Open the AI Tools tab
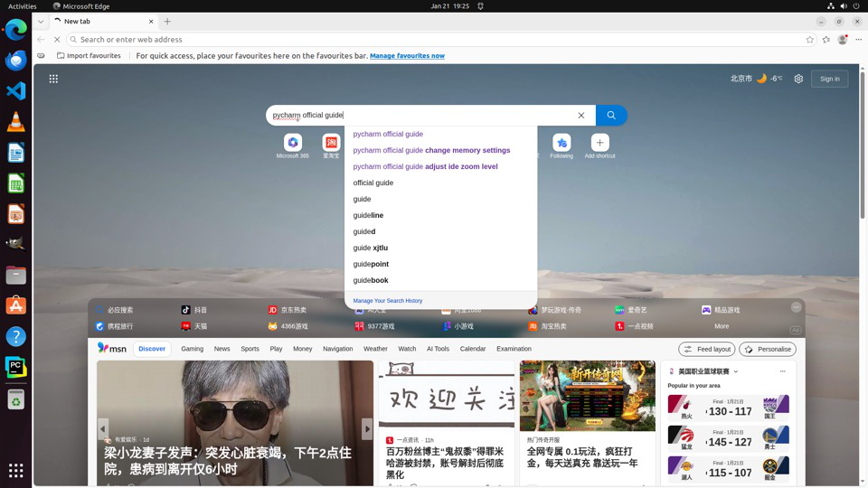The width and height of the screenshot is (868, 488). pyautogui.click(x=438, y=349)
